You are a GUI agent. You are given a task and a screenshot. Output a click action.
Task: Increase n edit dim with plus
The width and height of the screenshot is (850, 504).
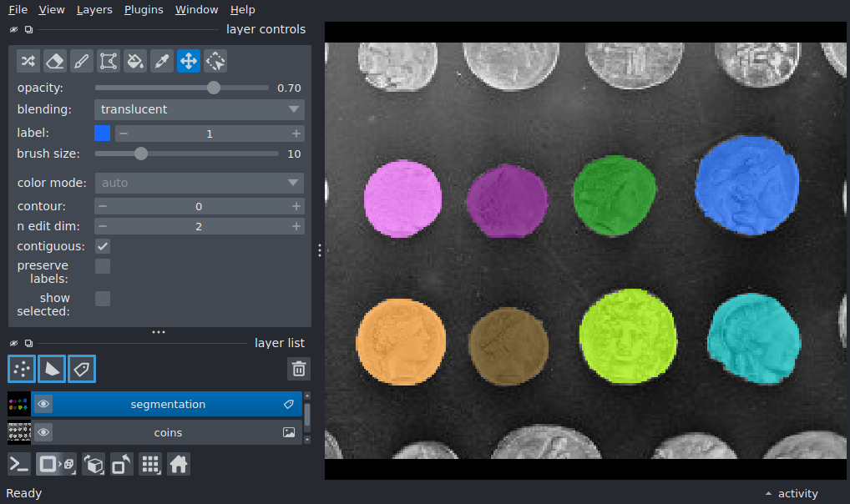[296, 226]
